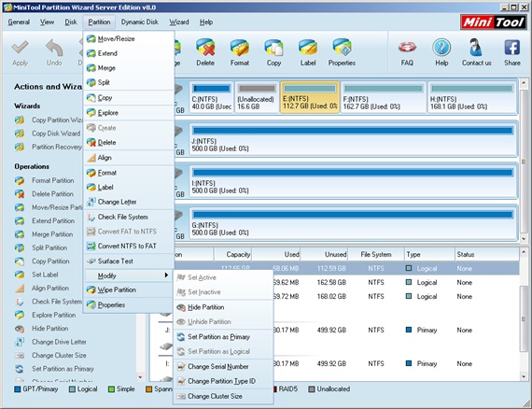Select Change Letter in Partition menu

(129, 202)
